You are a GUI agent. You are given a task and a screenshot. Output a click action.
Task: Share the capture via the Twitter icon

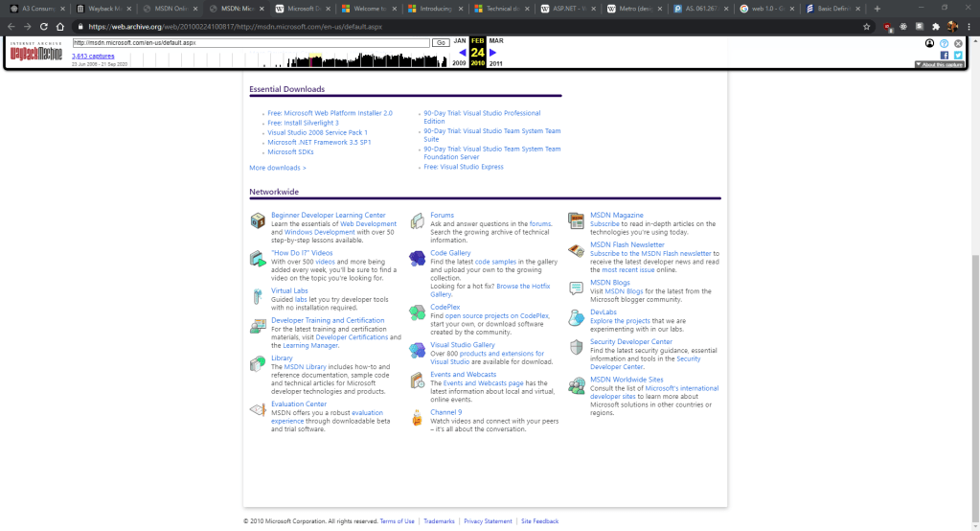pyautogui.click(x=958, y=56)
